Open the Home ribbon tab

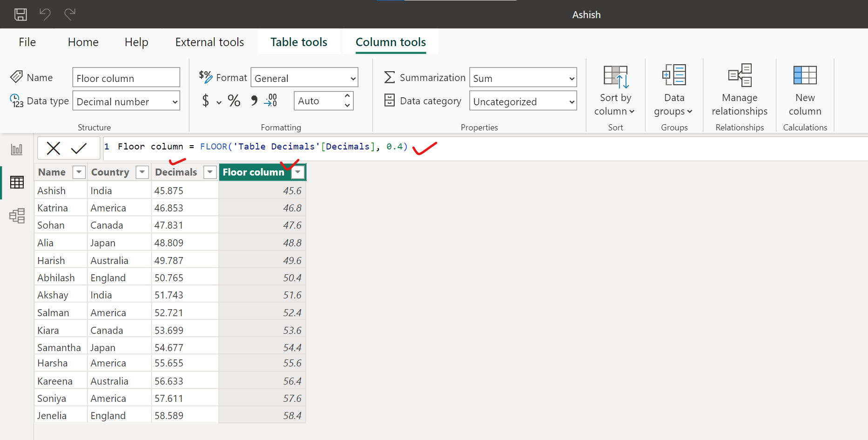coord(83,41)
